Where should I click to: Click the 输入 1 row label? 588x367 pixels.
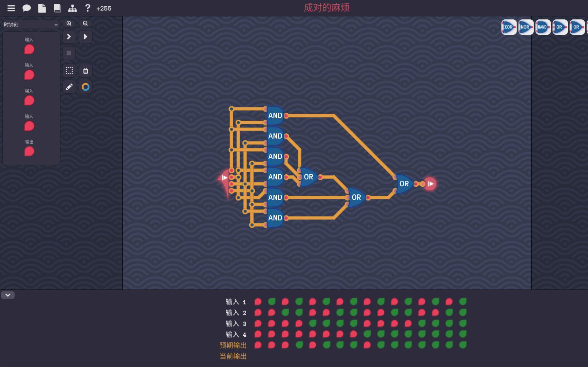click(236, 302)
